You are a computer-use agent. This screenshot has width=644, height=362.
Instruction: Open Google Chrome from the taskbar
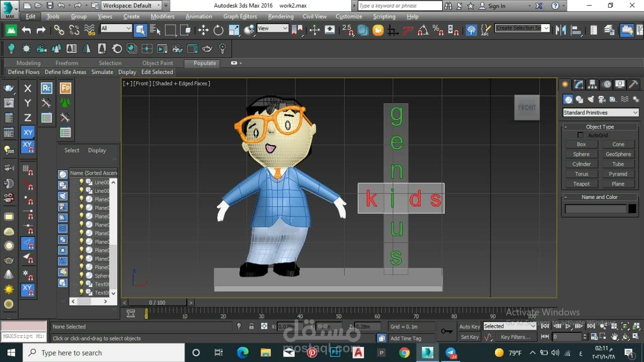coord(405,352)
